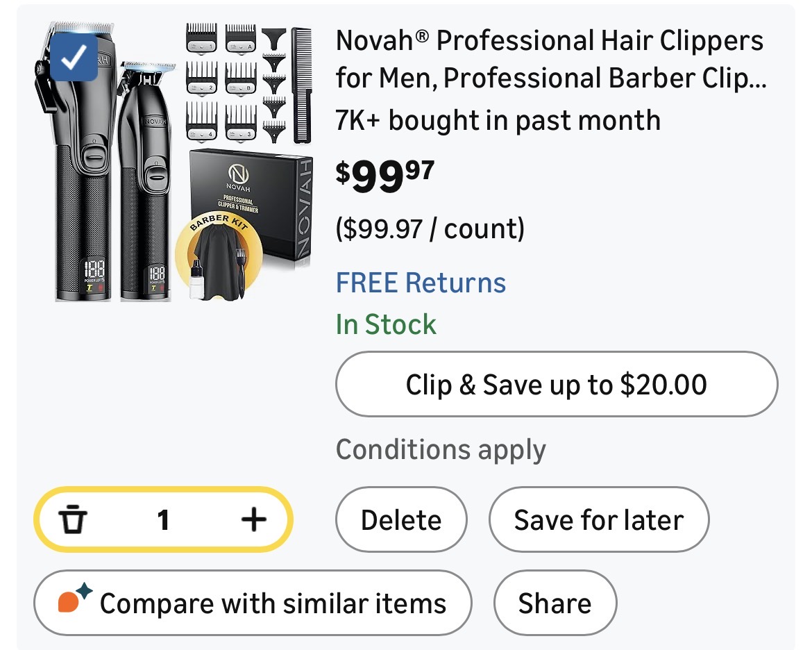Click the trash can icon in quantity stepper
The width and height of the screenshot is (812, 650).
click(x=73, y=519)
